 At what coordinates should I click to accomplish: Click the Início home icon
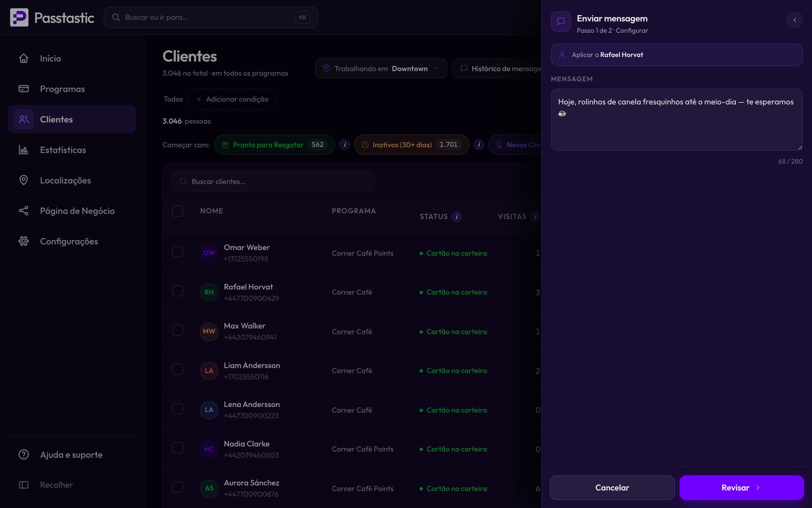24,58
